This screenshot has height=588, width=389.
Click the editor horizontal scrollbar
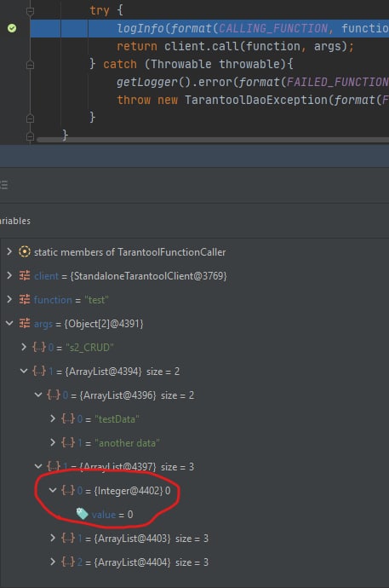[x=213, y=140]
